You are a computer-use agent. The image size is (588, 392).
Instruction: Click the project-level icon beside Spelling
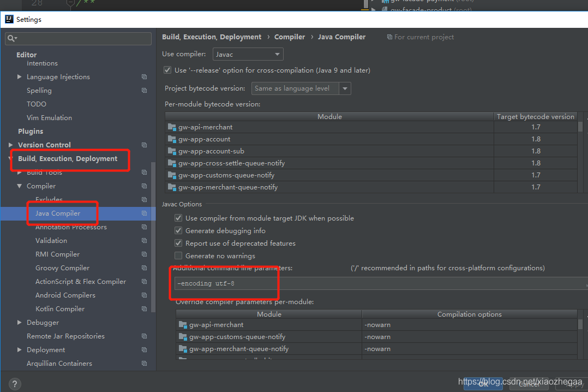[144, 91]
